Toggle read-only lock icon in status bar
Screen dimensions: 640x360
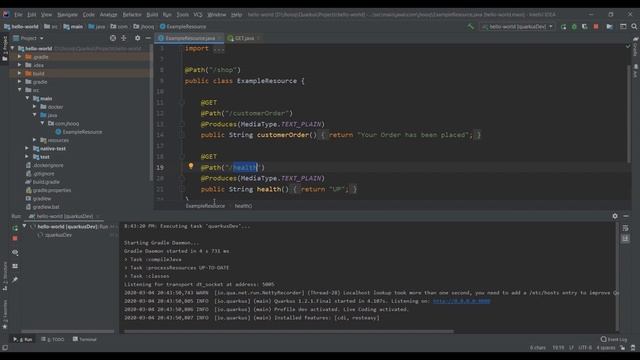[622, 348]
